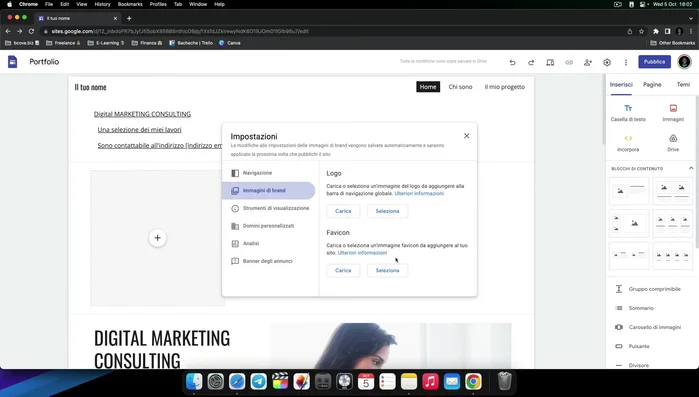
Task: Choose the Incorpora embed option
Action: tap(628, 143)
